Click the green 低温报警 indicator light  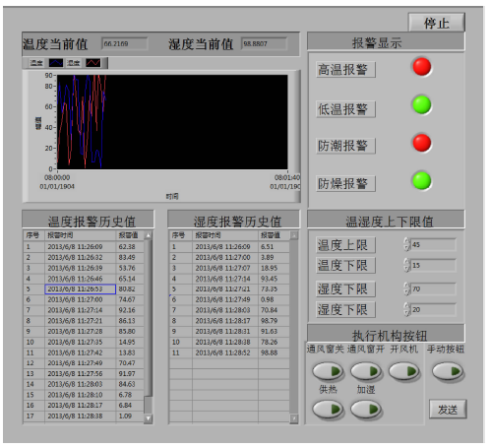(x=421, y=104)
